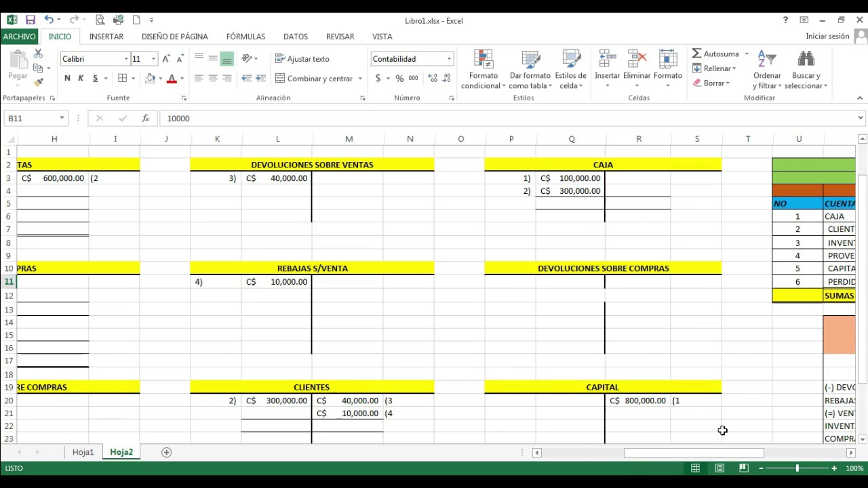Screen dimensions: 868x488
Task: Switch to the Hoja1 sheet tab
Action: pos(83,452)
